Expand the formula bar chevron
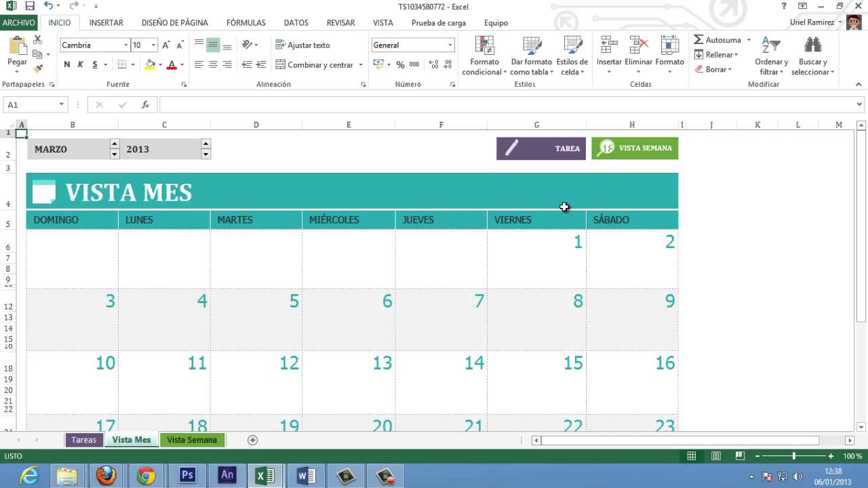868x488 pixels. [859, 104]
